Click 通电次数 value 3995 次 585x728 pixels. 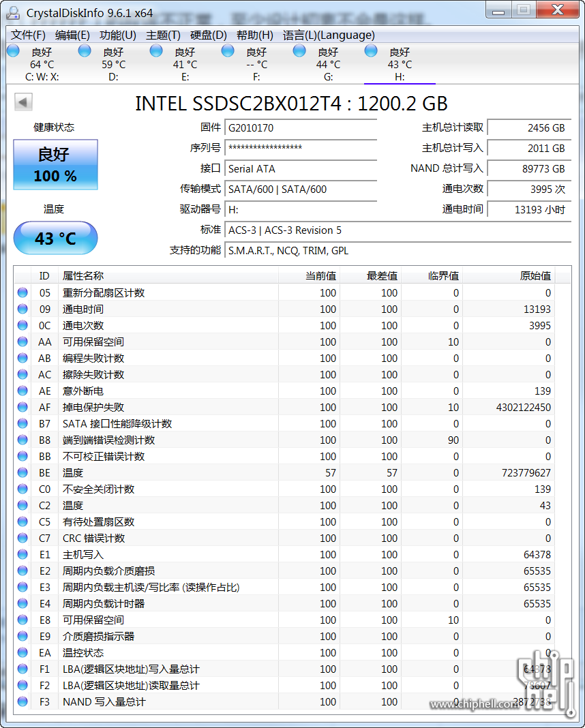tap(529, 189)
